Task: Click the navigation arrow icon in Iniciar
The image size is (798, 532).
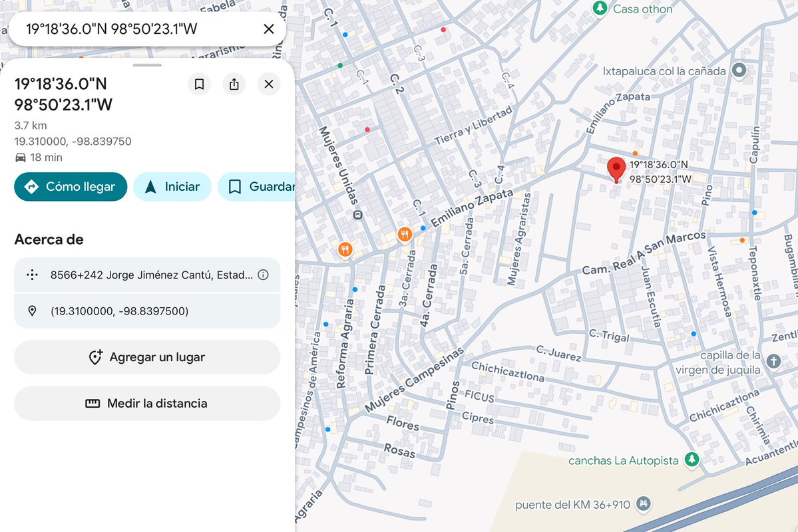Action: tap(150, 187)
